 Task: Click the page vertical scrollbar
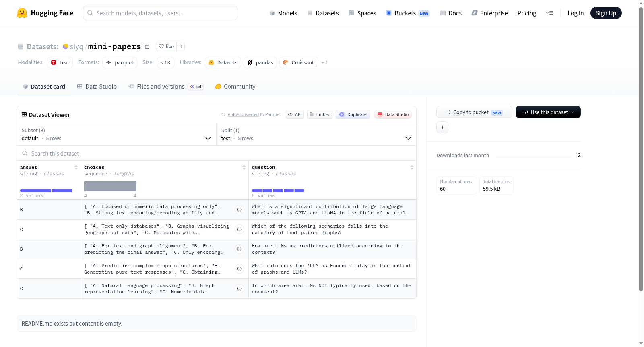point(641,149)
